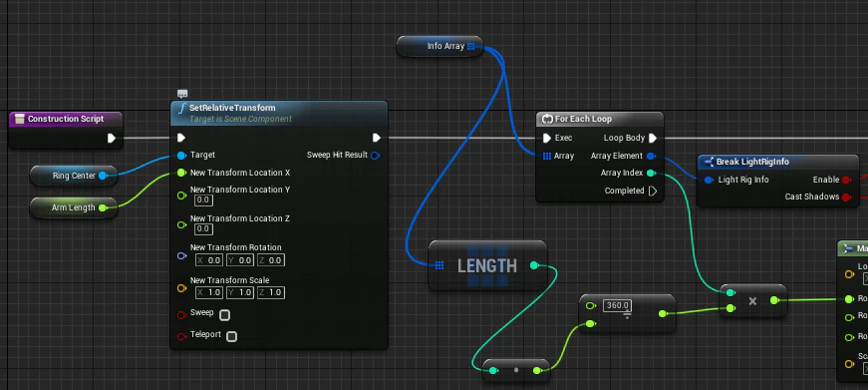The width and height of the screenshot is (868, 390).
Task: Click the 360.0 input pin on divide node
Action: [591, 306]
